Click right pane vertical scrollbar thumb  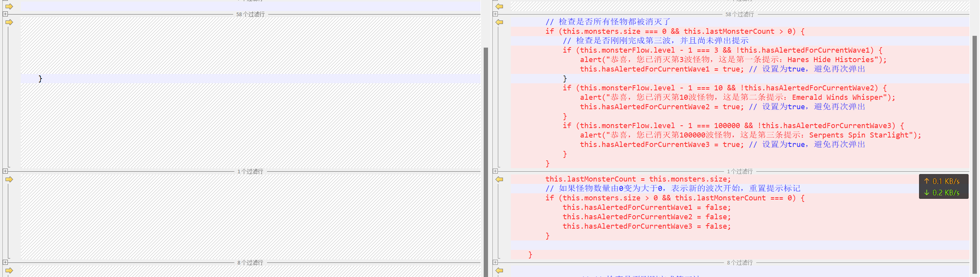tap(974, 155)
